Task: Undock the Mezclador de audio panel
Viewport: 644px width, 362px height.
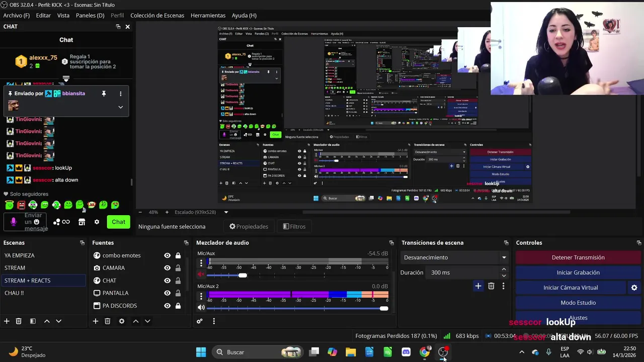Action: (x=391, y=243)
